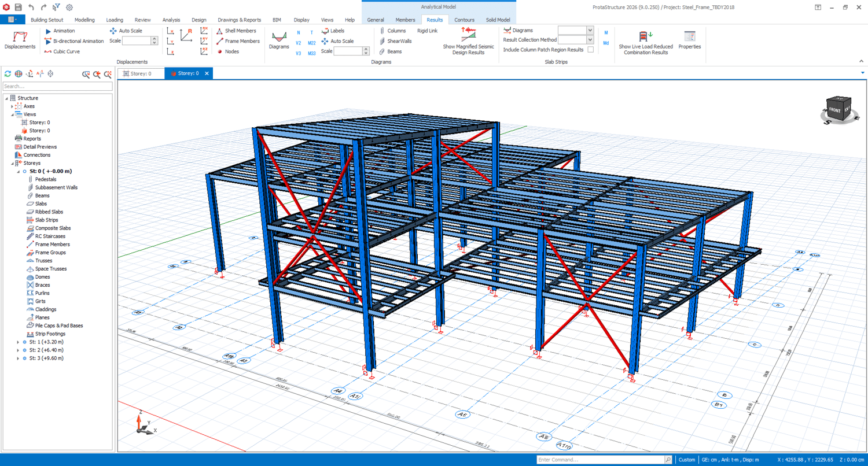Toggle ShearWalls in the Diagrams group
The width and height of the screenshot is (868, 466).
395,41
